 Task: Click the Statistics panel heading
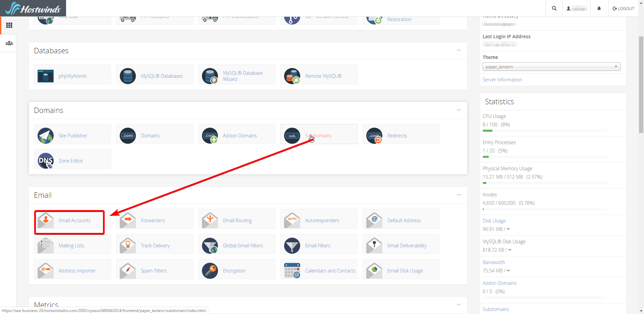point(499,102)
